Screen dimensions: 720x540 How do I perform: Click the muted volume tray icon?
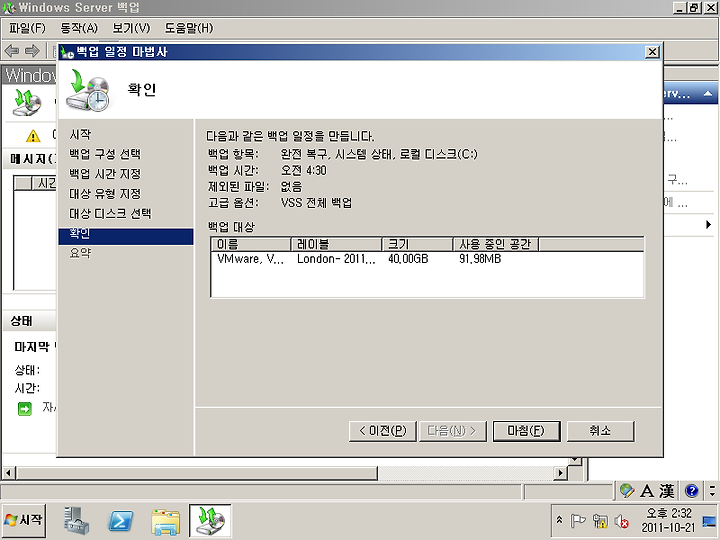point(622,521)
